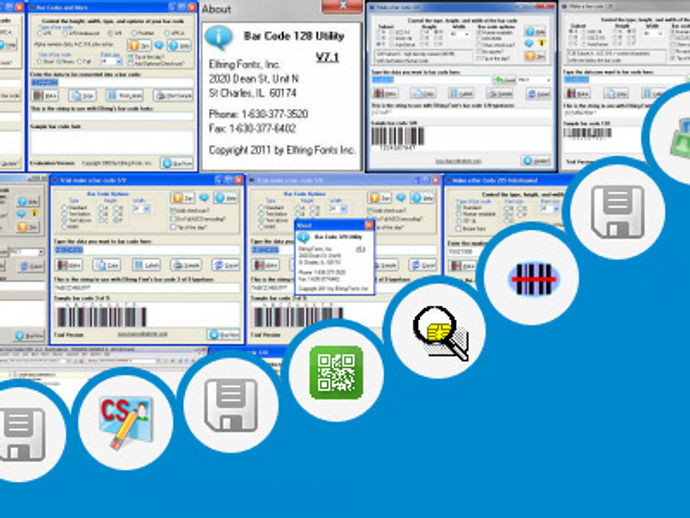Toggle Full ASCII encoding checkbox in left 3/9 window
This screenshot has width=690, height=518.
(173, 219)
